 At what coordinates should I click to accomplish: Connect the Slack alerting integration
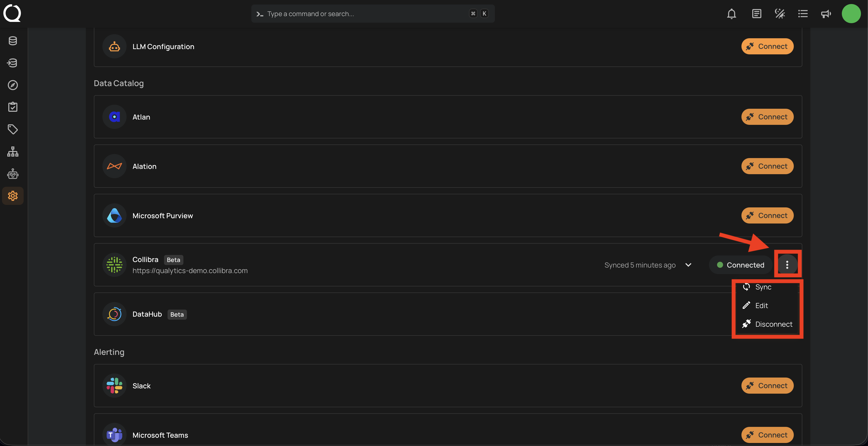(767, 386)
